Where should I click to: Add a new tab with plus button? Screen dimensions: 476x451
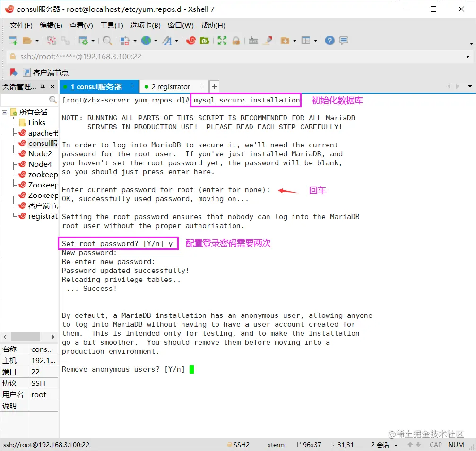pos(214,86)
